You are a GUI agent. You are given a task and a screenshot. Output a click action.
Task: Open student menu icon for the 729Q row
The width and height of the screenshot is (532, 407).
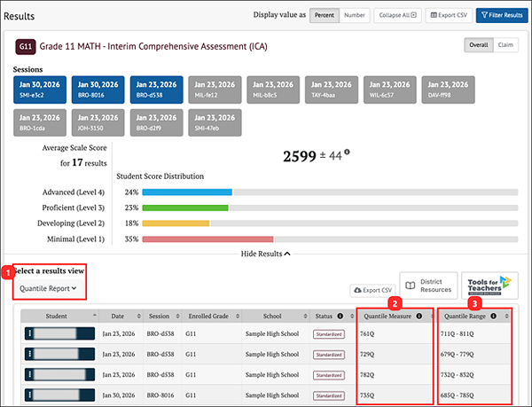(30, 354)
